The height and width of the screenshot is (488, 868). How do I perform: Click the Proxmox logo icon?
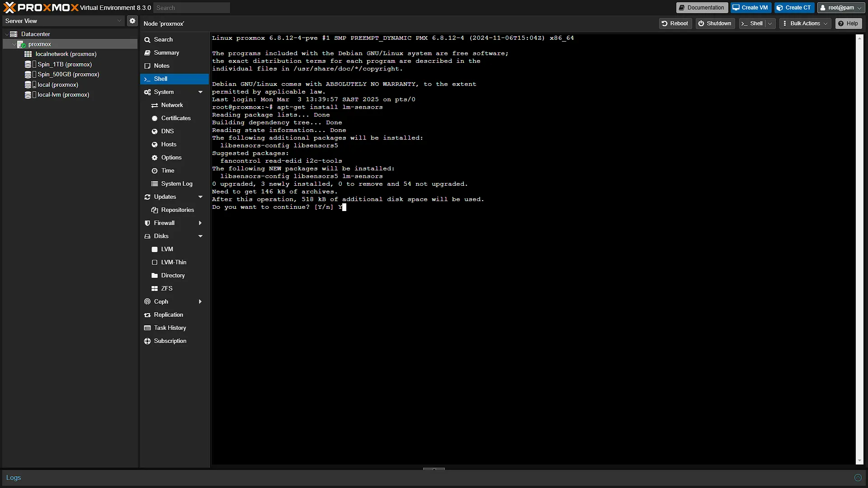pos(9,7)
